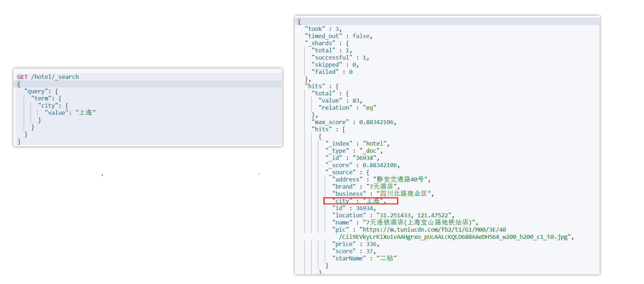This screenshot has width=644, height=284.
Task: Click the "price" : 336 line
Action: (x=356, y=244)
